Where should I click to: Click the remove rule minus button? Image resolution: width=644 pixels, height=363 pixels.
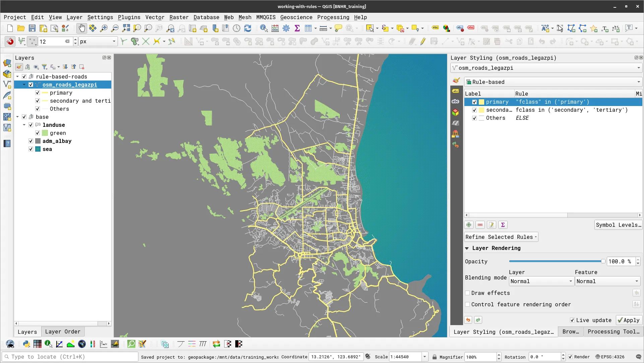pyautogui.click(x=480, y=225)
